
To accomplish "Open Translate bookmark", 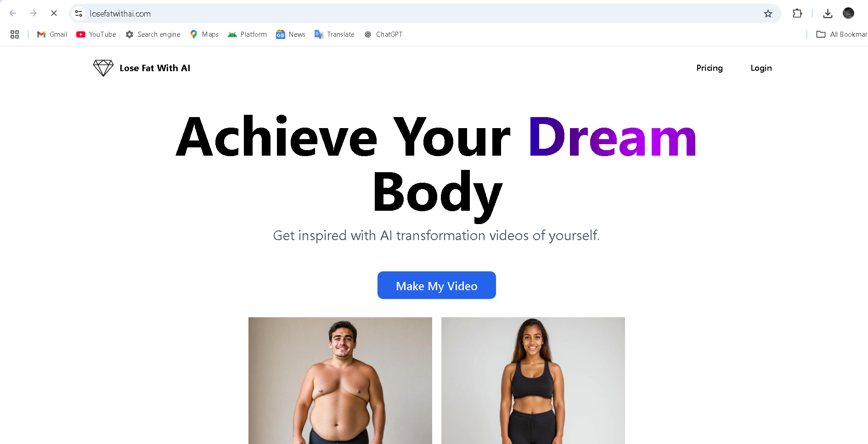I will (x=334, y=34).
